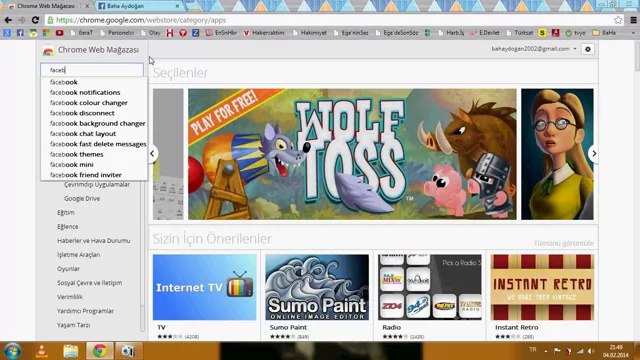Open the Radio app tile

[429, 287]
